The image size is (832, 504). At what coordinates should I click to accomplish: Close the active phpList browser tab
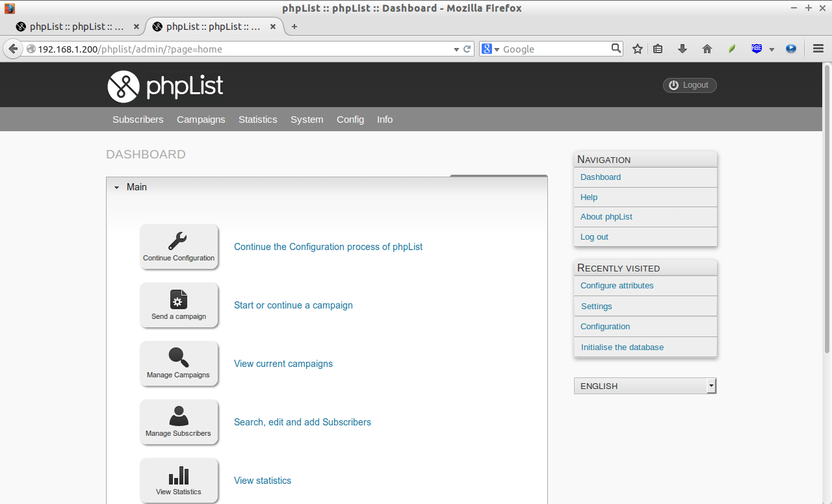[x=273, y=27]
